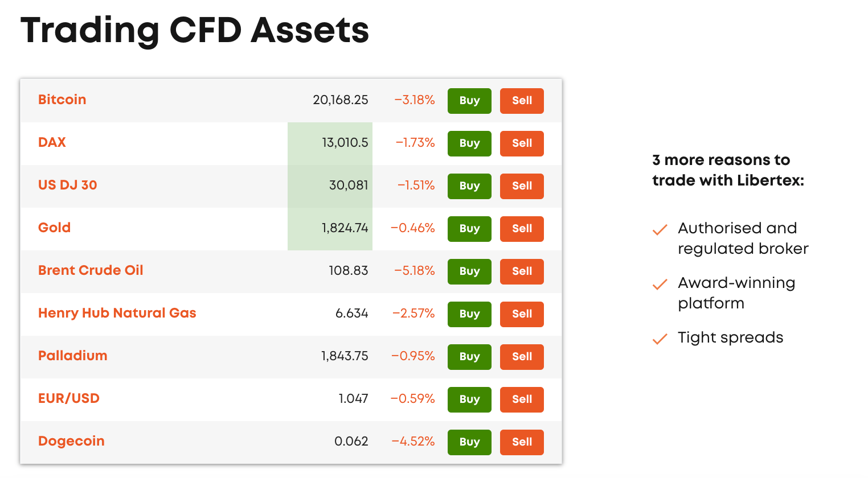The width and height of the screenshot is (868, 478).
Task: Buy Gold using its Buy button
Action: (x=469, y=229)
